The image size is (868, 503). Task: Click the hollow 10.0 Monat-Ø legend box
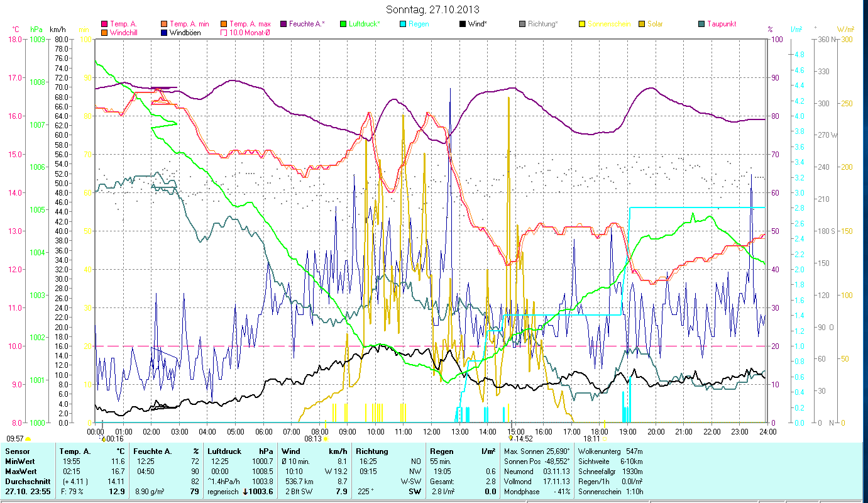click(x=224, y=32)
